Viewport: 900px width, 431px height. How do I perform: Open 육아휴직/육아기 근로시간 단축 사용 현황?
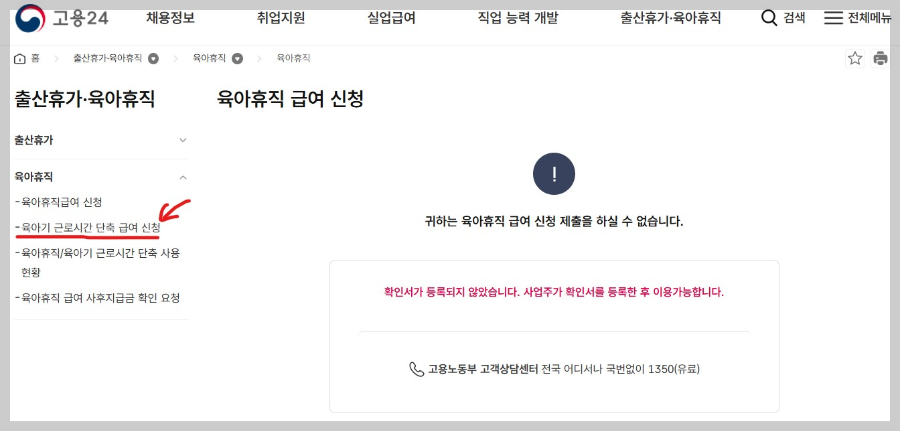98,262
